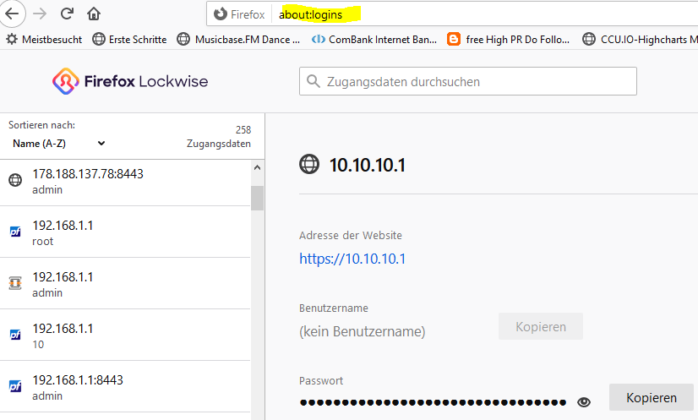Click the Kopieren button for Benutzername

point(540,326)
